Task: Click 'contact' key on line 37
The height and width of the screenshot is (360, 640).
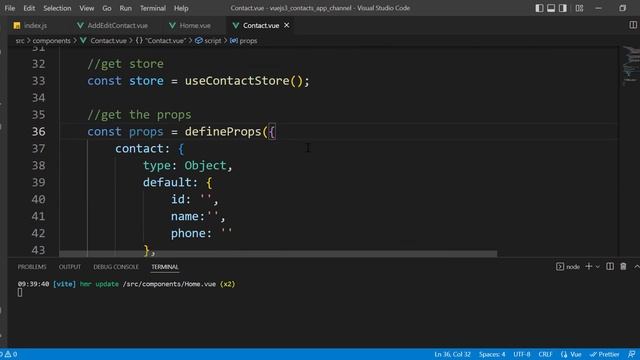Action: pyautogui.click(x=139, y=149)
